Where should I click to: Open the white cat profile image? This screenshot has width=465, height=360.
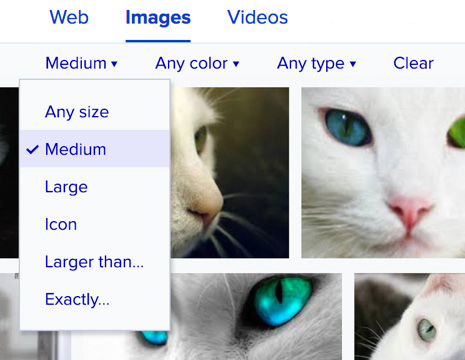(x=230, y=172)
